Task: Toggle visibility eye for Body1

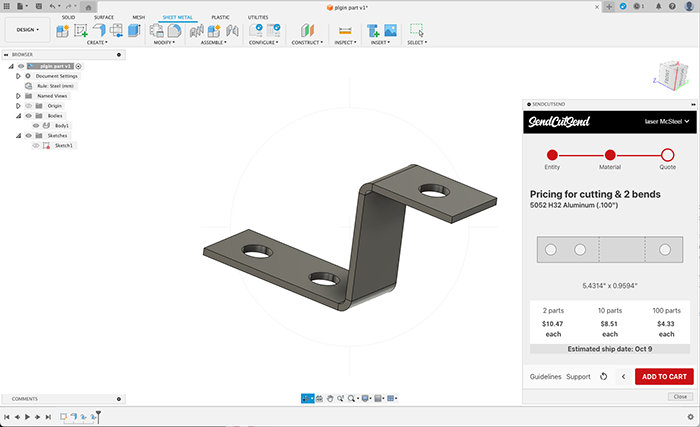Action: tap(36, 125)
